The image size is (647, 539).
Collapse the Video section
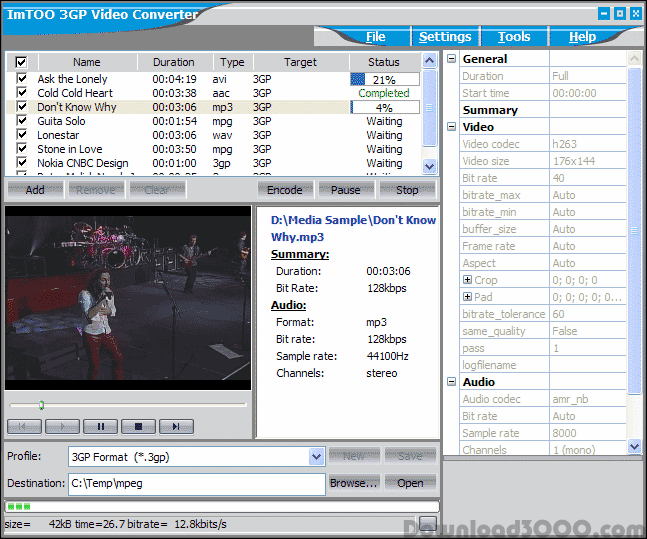452,127
